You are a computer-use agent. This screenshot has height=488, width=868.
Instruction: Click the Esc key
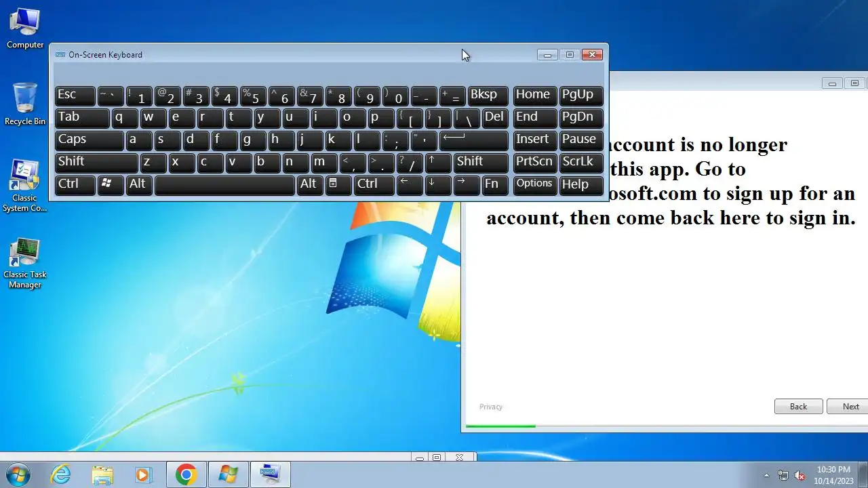(75, 96)
